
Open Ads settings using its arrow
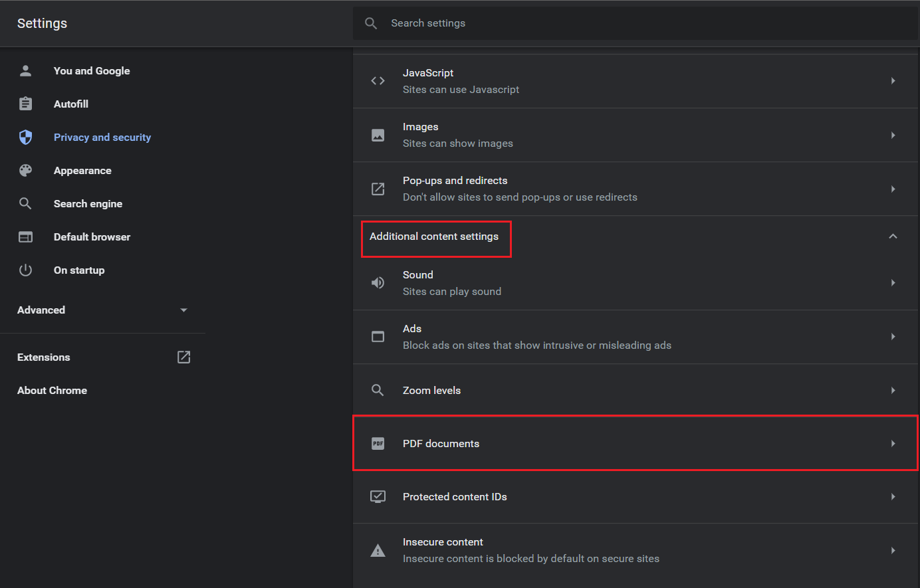893,337
